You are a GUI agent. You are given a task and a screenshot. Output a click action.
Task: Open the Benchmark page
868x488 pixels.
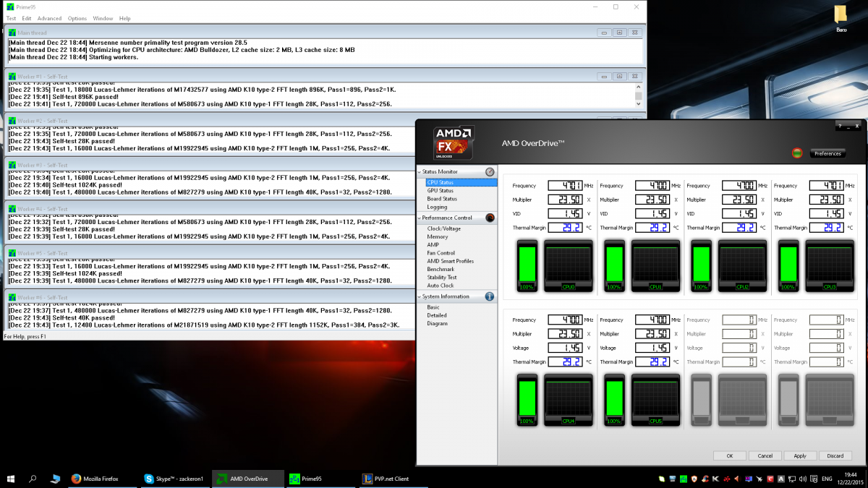click(x=441, y=269)
